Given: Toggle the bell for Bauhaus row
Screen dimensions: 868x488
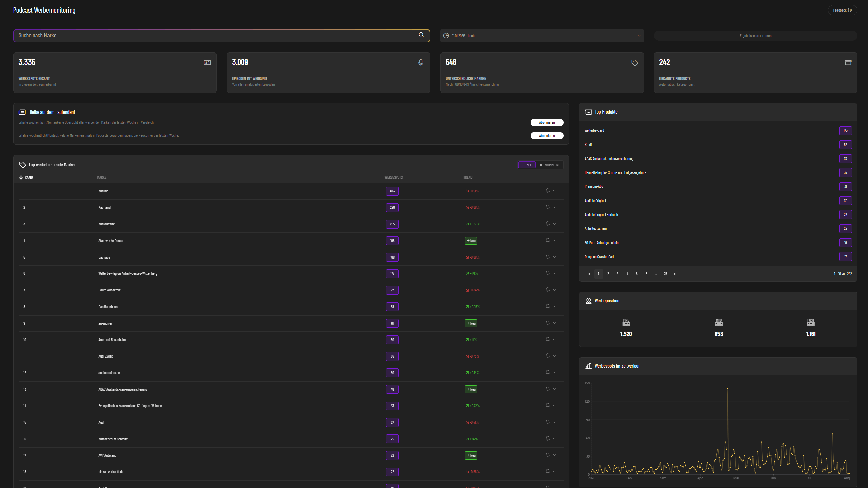Looking at the screenshot, I should coord(547,257).
